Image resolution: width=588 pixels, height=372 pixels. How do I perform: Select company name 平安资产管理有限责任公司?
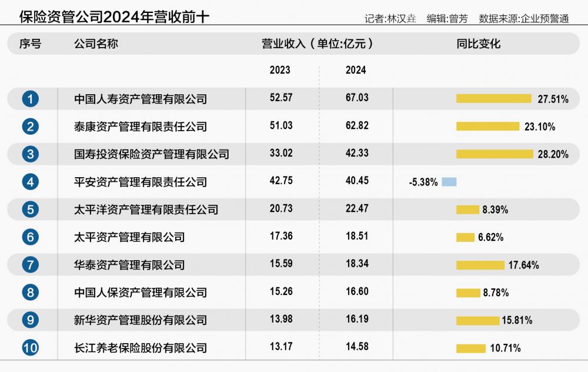[141, 182]
